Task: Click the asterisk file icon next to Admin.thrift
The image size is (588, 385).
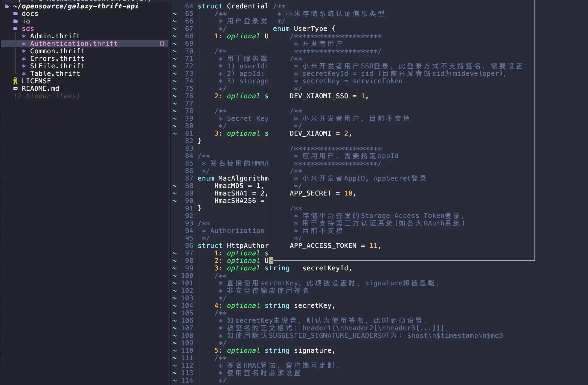Action: coord(24,36)
